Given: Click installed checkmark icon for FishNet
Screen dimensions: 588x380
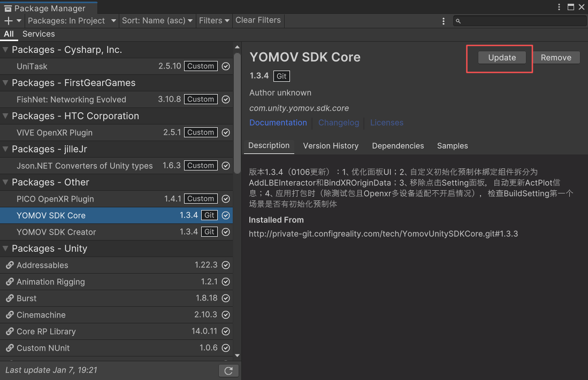Looking at the screenshot, I should pyautogui.click(x=226, y=99).
